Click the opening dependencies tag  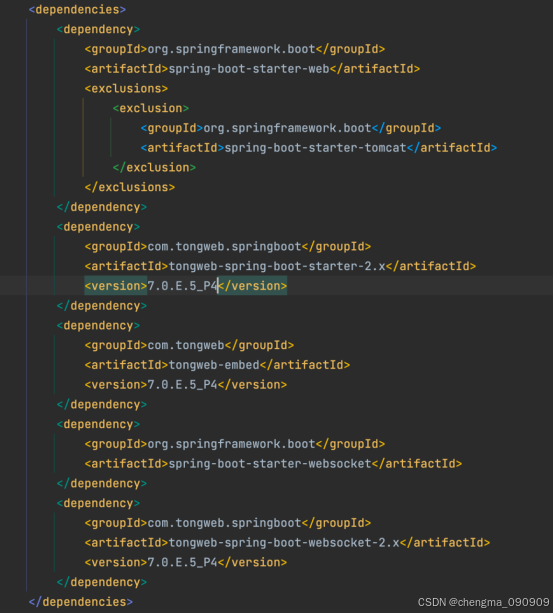tap(77, 9)
